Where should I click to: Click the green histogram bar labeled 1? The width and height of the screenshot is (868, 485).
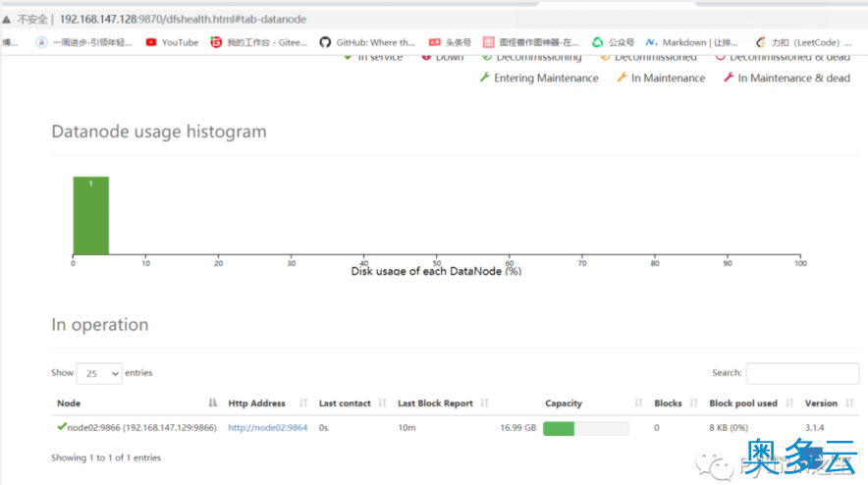click(90, 215)
